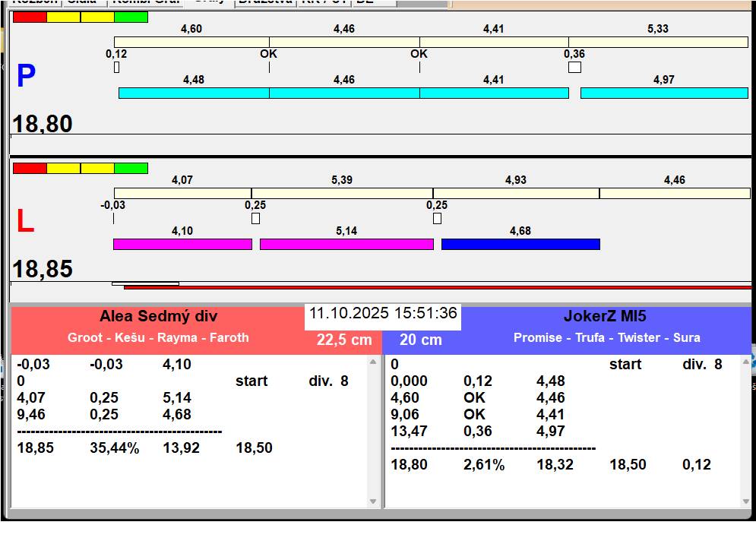
Task: Click the large blue P lane letter
Action: click(x=26, y=77)
